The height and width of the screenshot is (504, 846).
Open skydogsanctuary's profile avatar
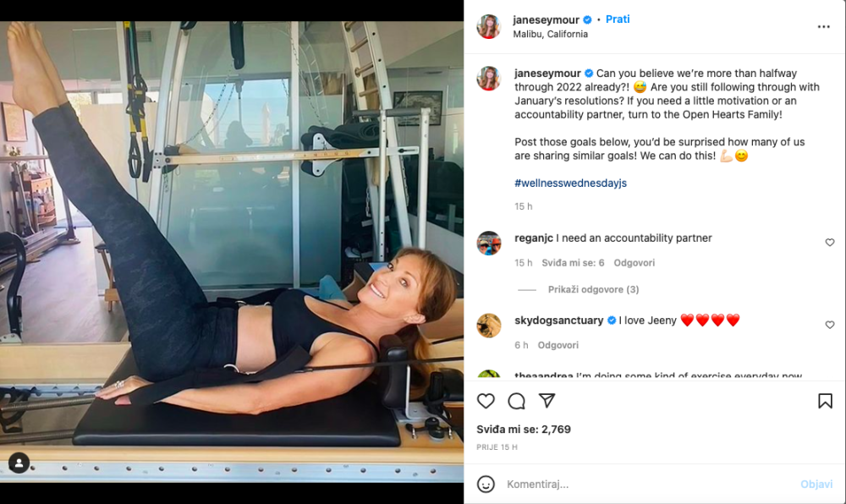point(489,326)
